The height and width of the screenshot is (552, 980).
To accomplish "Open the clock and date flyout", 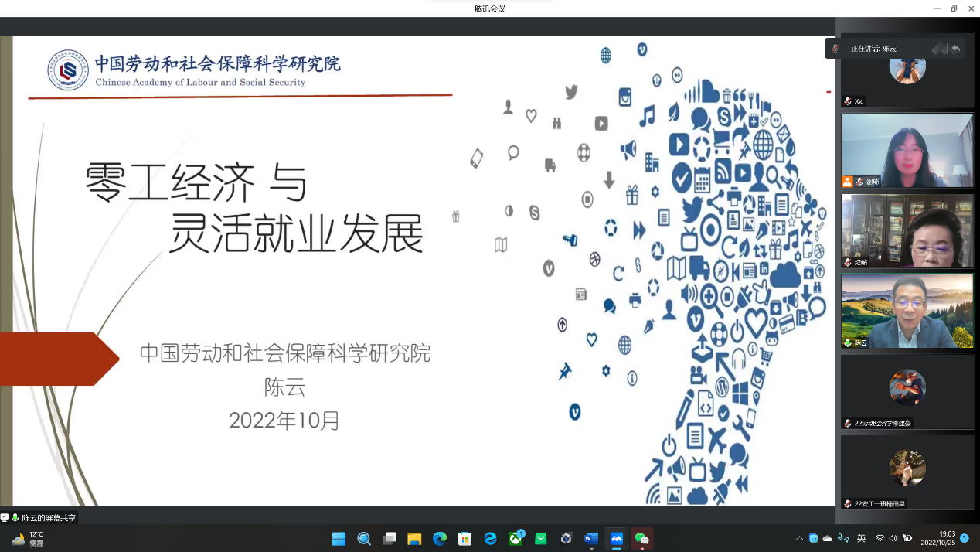I will click(x=939, y=538).
